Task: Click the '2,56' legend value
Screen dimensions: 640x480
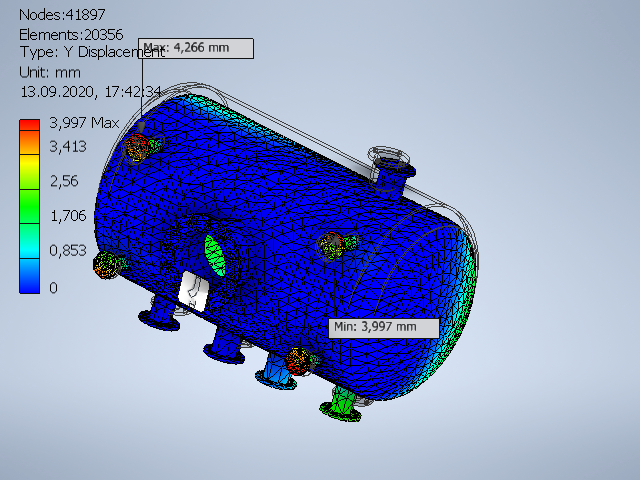Action: [64, 181]
